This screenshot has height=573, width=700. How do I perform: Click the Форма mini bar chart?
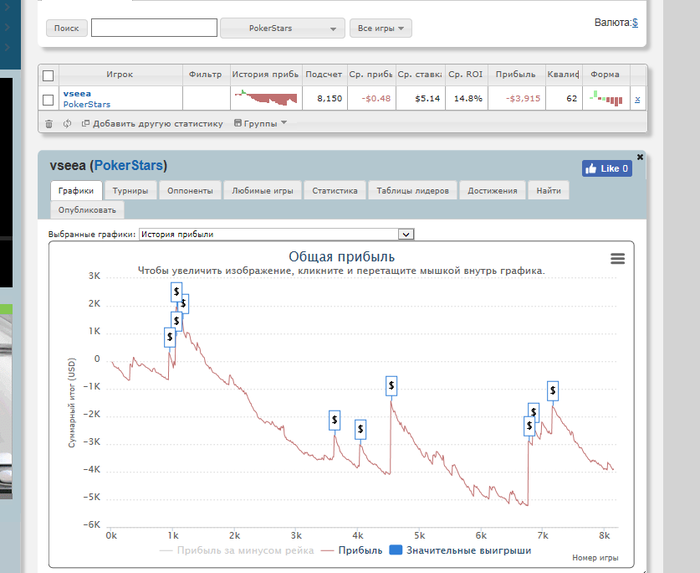606,98
